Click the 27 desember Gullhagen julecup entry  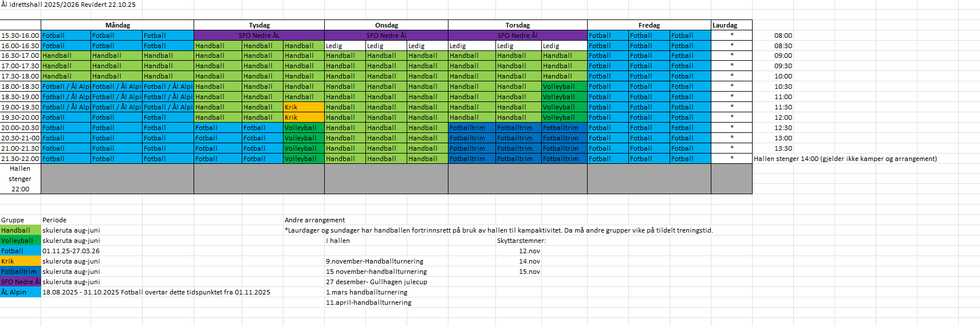click(x=376, y=282)
